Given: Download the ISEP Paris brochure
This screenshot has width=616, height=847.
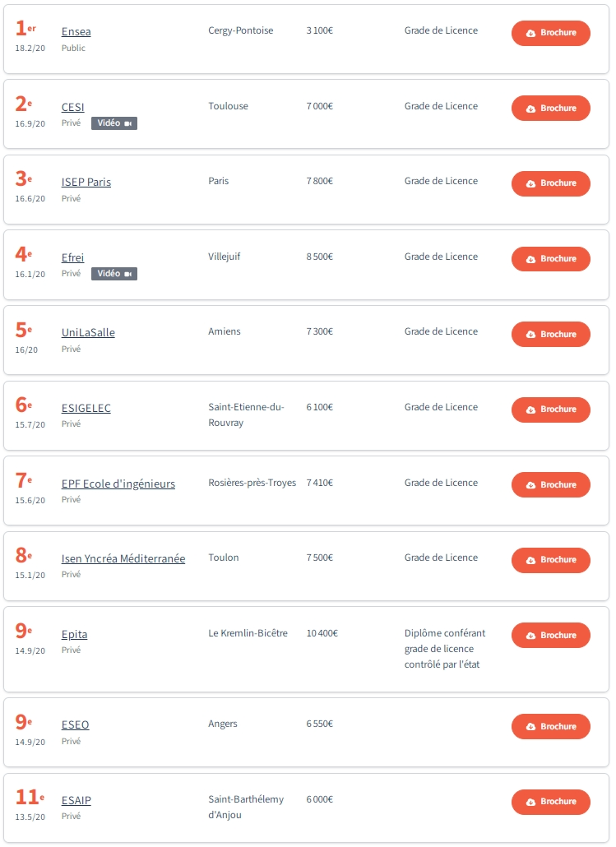Looking at the screenshot, I should click(x=551, y=183).
